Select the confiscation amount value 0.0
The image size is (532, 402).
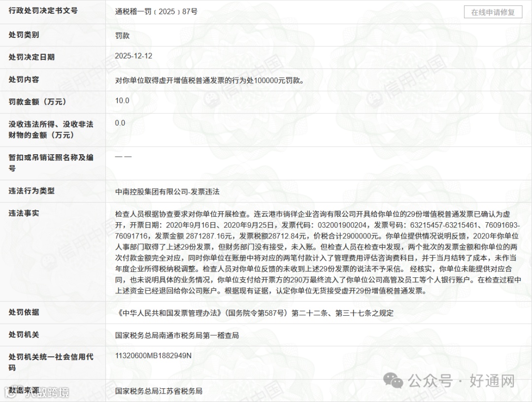point(120,123)
